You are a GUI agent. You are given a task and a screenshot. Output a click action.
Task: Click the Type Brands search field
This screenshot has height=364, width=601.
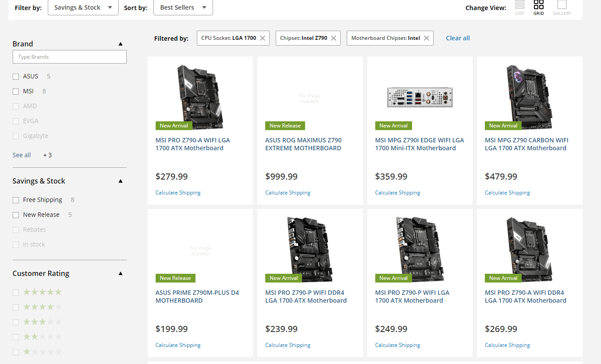(70, 57)
